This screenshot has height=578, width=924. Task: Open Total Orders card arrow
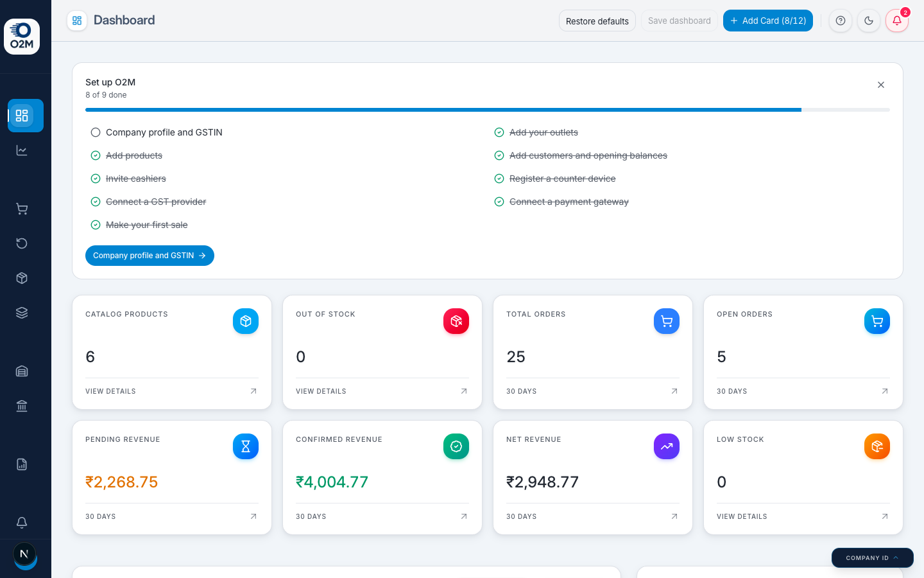tap(674, 391)
